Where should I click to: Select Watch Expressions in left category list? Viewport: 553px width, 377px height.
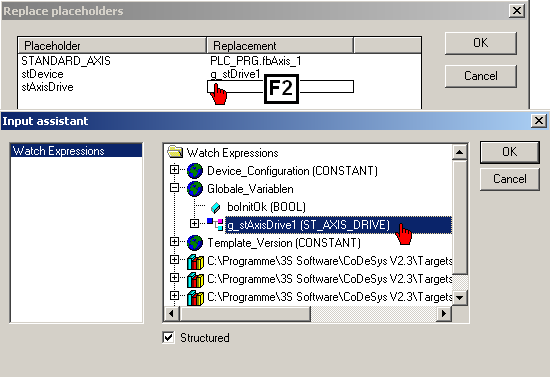[77, 151]
